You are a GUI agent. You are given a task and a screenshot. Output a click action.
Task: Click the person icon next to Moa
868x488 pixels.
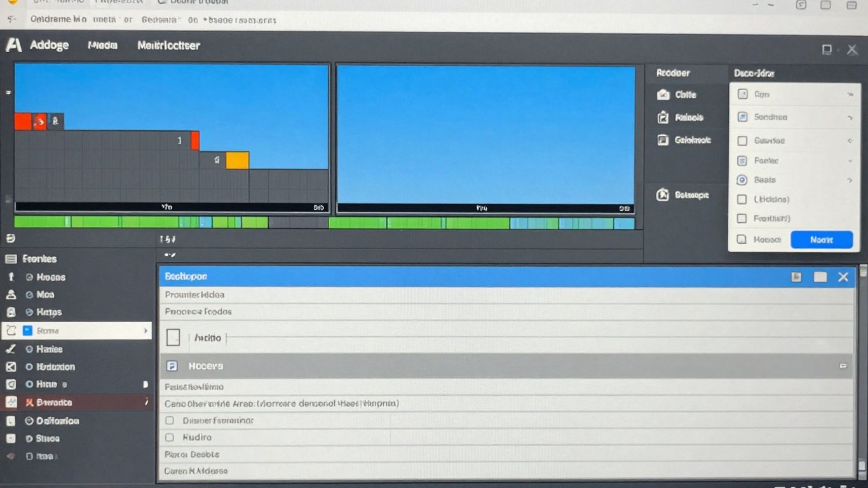11,294
